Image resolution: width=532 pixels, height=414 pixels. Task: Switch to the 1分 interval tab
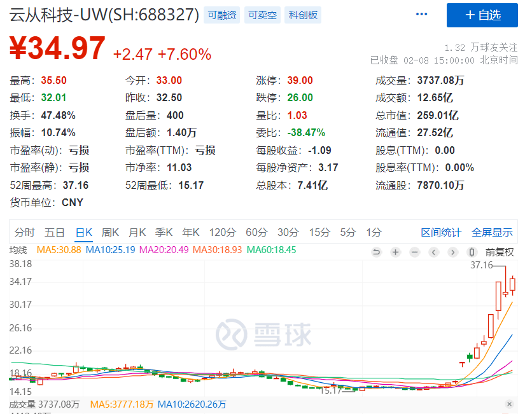click(374, 232)
